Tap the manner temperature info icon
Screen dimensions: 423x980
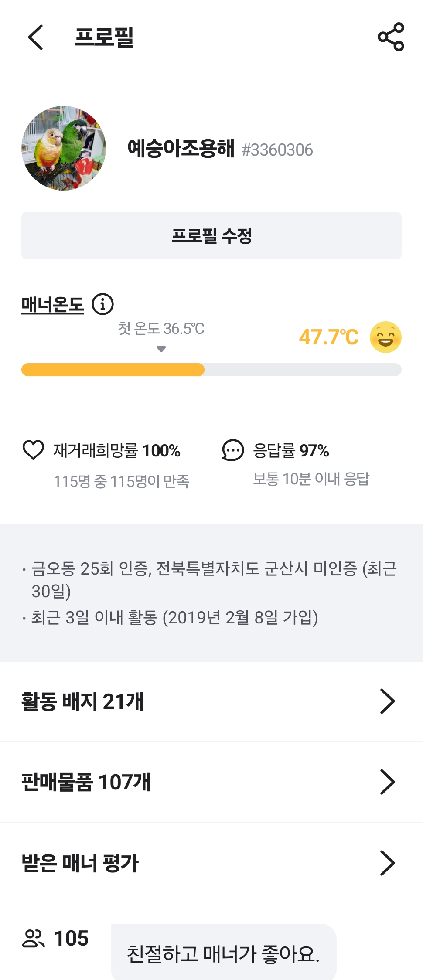102,304
